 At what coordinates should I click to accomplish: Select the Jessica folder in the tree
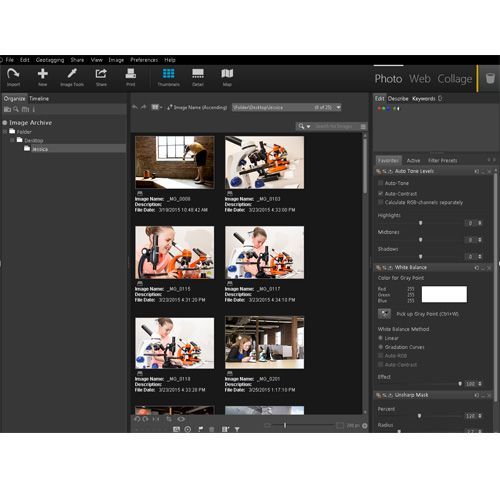tap(40, 149)
